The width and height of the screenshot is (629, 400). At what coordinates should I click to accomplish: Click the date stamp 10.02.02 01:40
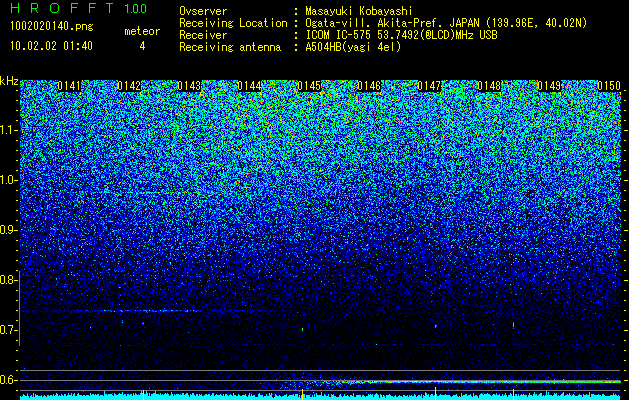click(51, 46)
